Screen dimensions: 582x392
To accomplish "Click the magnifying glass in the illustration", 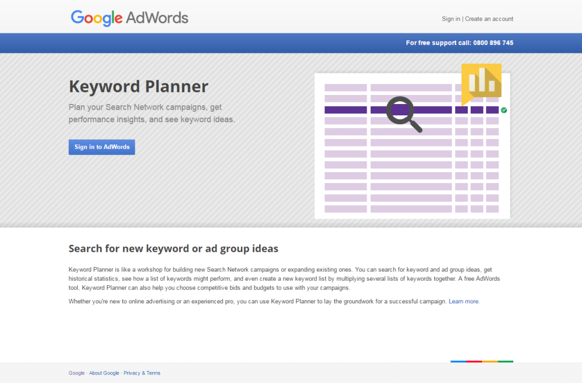I will [x=404, y=114].
